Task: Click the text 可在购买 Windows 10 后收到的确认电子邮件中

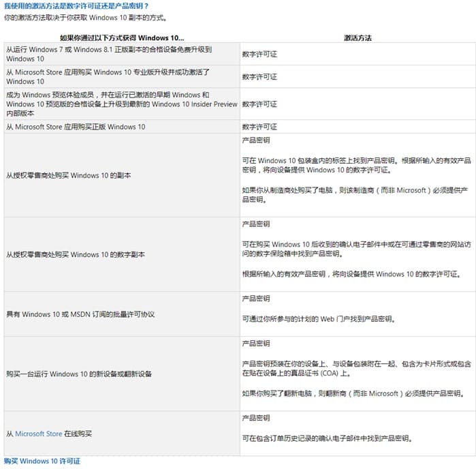Action: pos(356,249)
